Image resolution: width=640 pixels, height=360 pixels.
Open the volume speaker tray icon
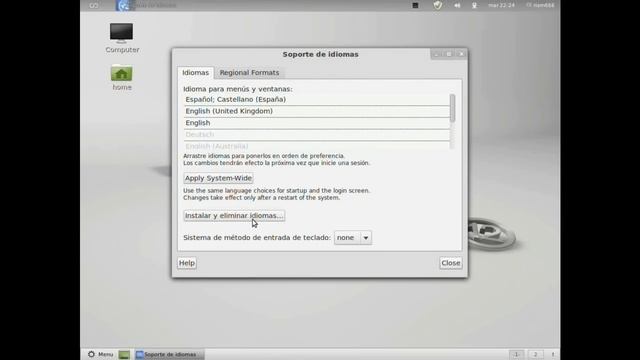tap(457, 5)
